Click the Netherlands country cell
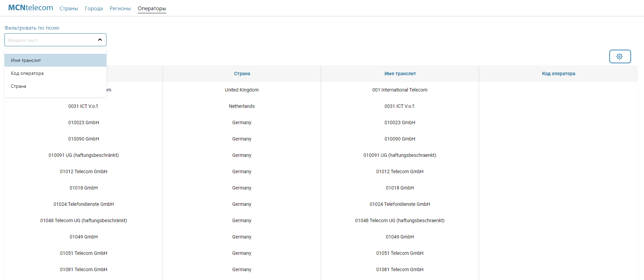This screenshot has width=644, height=280. tap(241, 106)
